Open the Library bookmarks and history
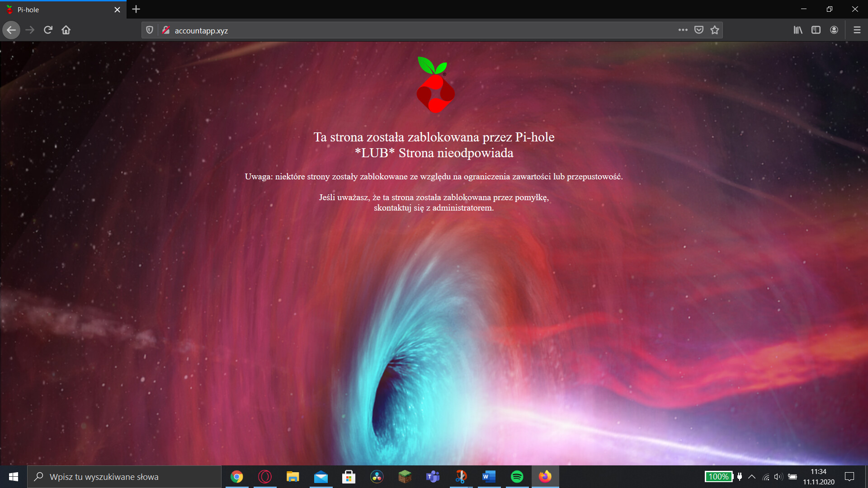Viewport: 868px width, 488px height. pyautogui.click(x=798, y=30)
